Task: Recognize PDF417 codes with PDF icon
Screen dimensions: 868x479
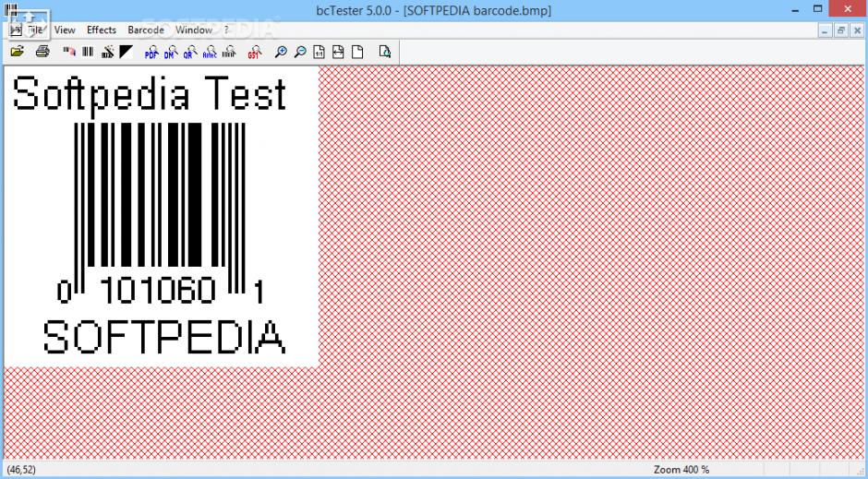Action: pyautogui.click(x=151, y=53)
